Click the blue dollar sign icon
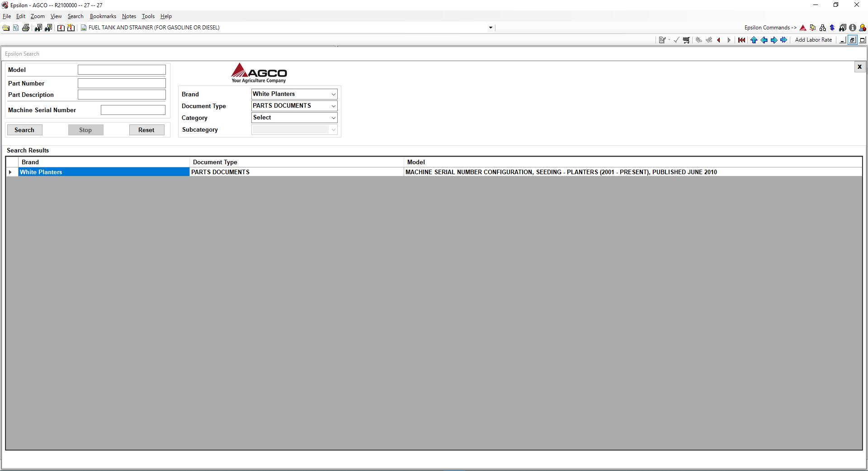This screenshot has width=868, height=471. pos(832,28)
